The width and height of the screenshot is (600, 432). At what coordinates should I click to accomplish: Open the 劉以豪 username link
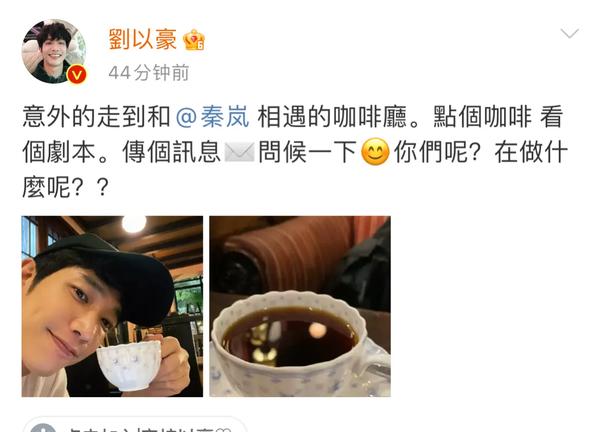(x=143, y=39)
